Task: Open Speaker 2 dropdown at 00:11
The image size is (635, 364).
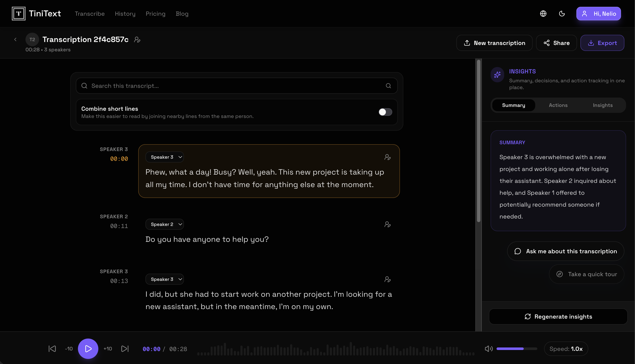Action: [165, 224]
